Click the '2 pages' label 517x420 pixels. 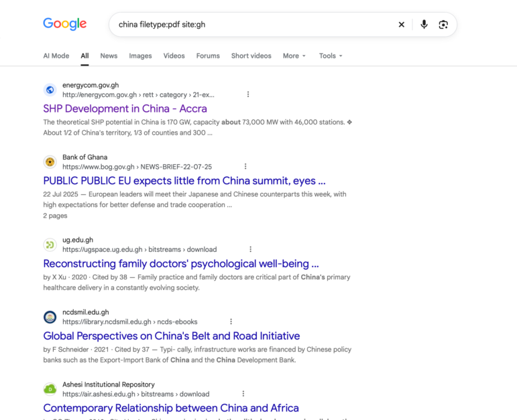click(x=55, y=216)
